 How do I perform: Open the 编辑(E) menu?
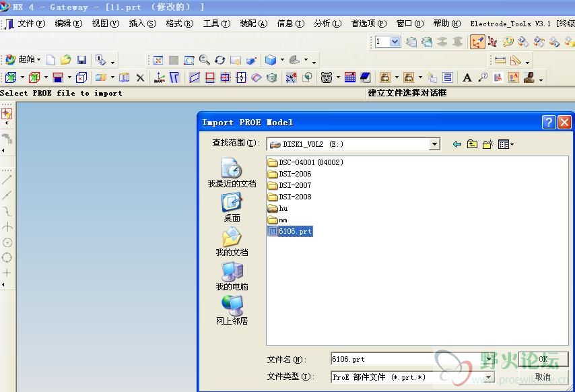tap(69, 24)
